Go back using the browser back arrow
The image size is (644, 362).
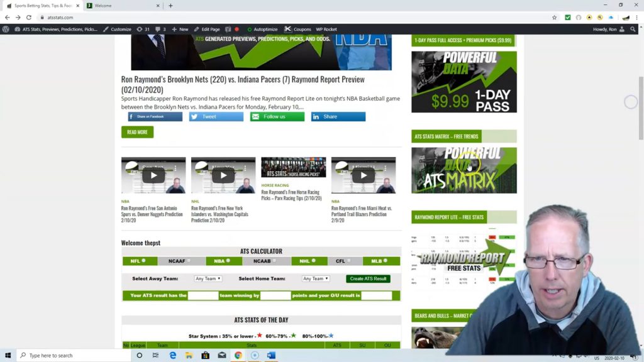7,17
